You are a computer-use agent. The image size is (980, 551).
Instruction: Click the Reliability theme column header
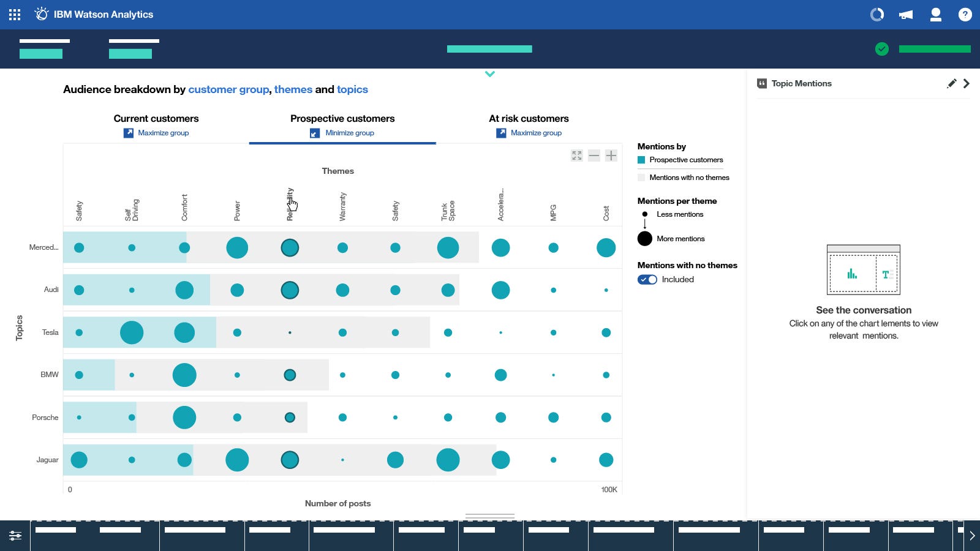point(290,204)
